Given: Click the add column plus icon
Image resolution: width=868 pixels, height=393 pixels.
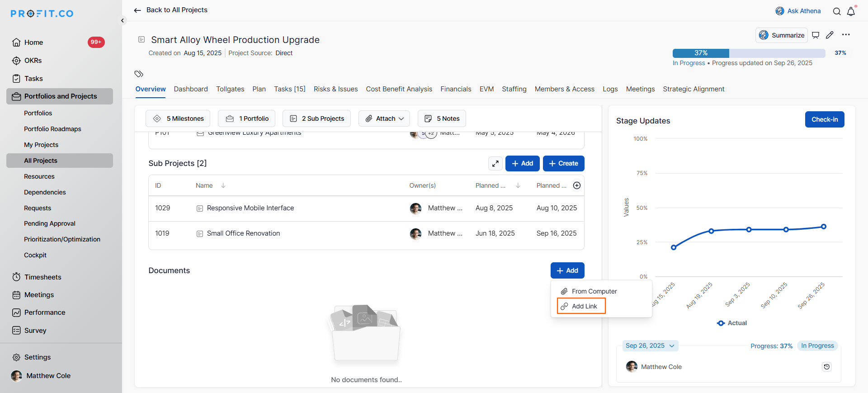Looking at the screenshot, I should click(577, 185).
